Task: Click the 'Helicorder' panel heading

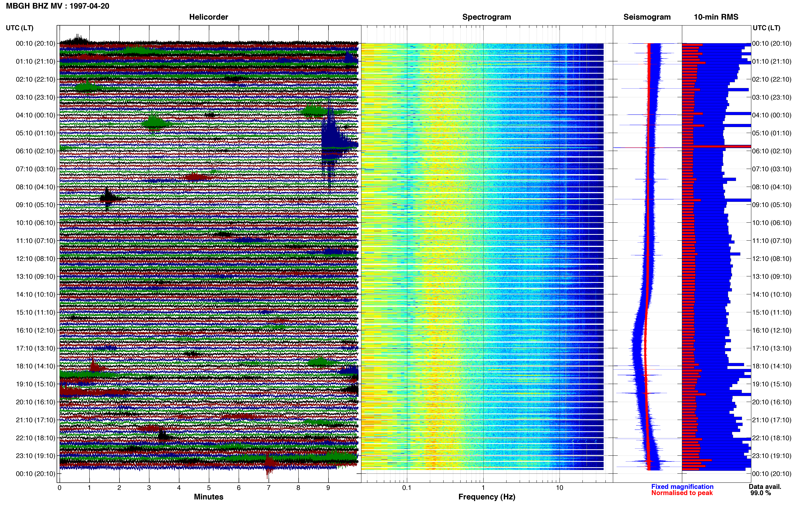Action: tap(209, 17)
